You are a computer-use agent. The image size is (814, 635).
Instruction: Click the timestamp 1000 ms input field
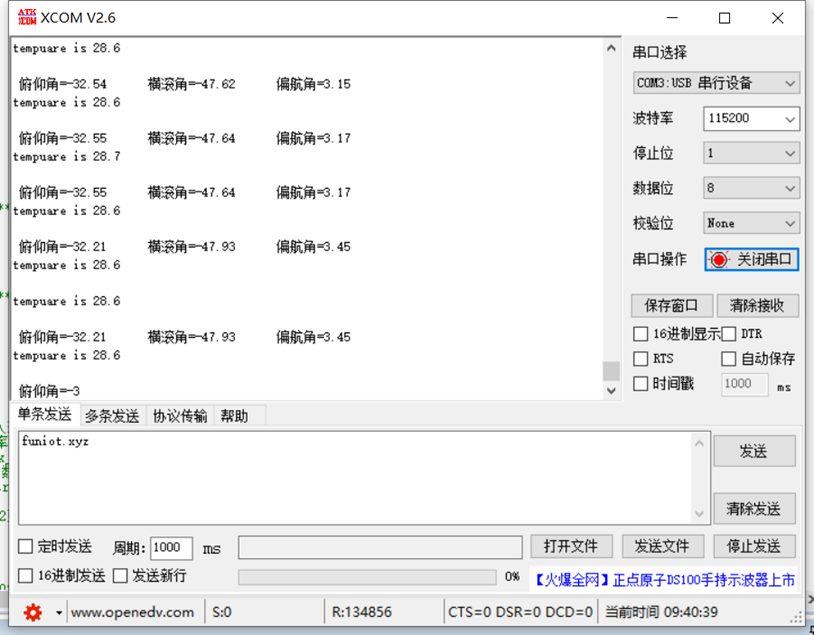pyautogui.click(x=744, y=384)
